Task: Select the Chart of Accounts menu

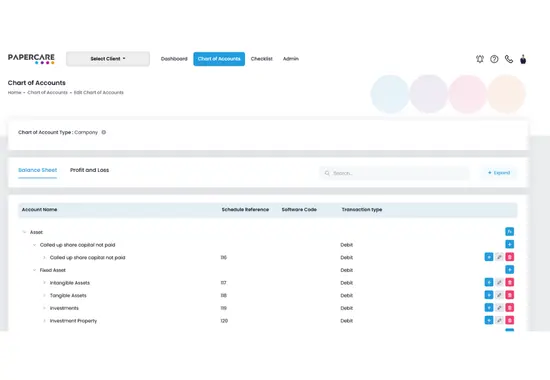Action: pos(219,59)
